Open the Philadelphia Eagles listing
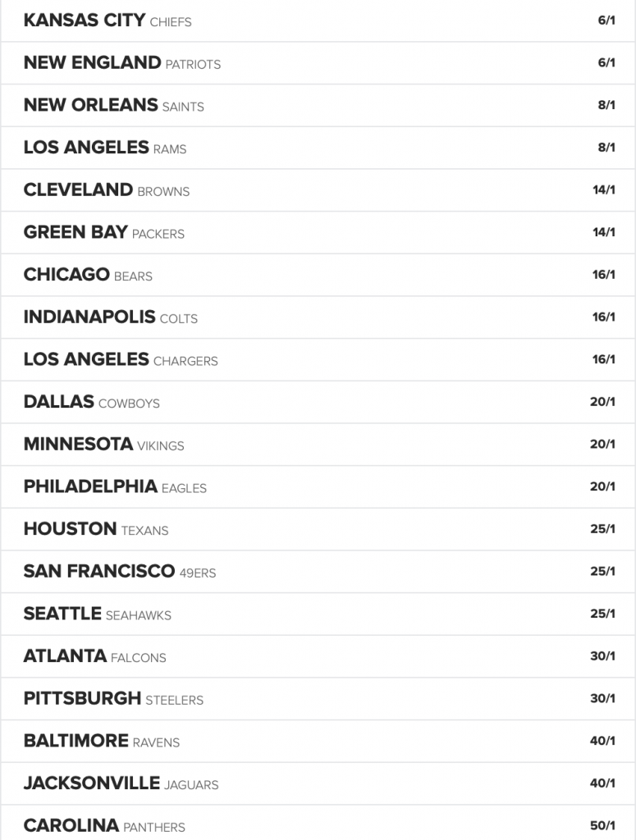 (x=318, y=486)
